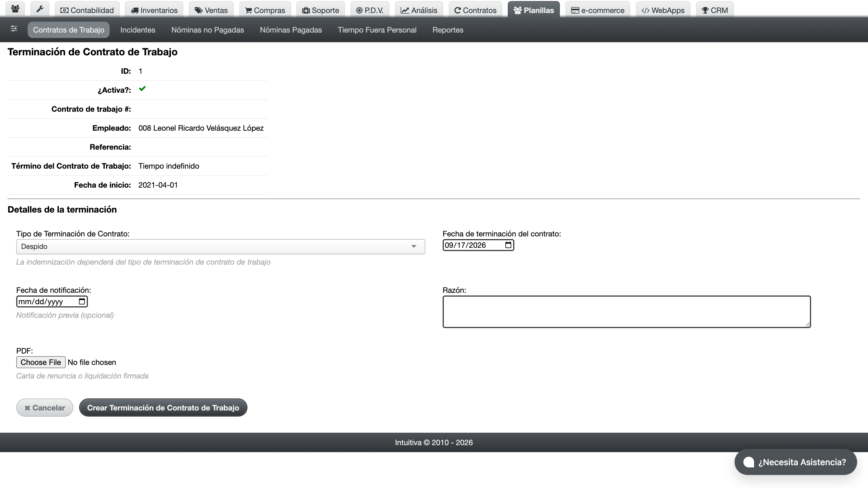This screenshot has width=868, height=488.
Task: Click the Fecha de notificación date field
Action: 52,301
